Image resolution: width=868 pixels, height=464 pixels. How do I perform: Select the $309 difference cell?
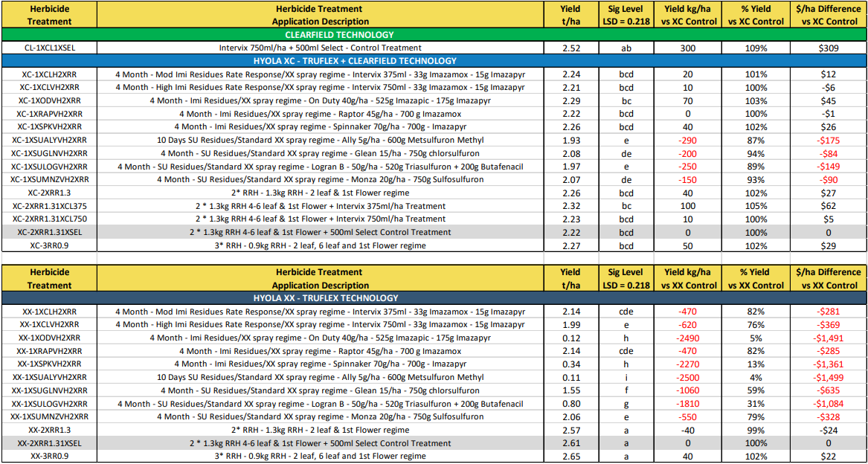pyautogui.click(x=828, y=48)
